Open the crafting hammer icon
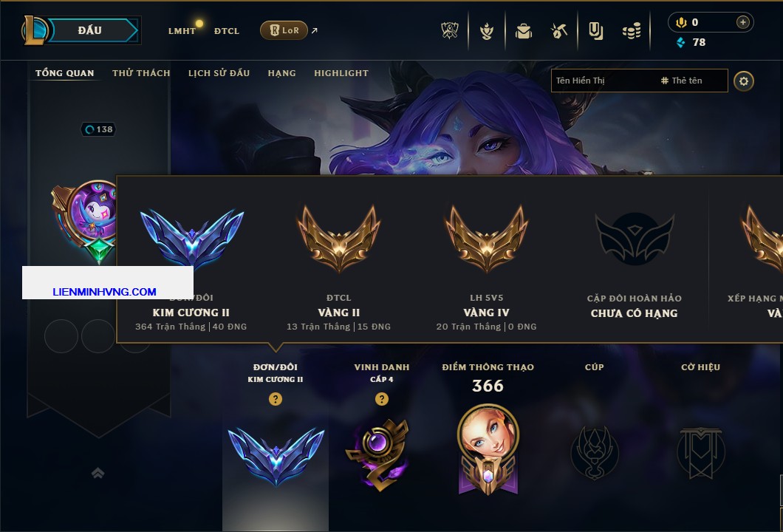This screenshot has width=783, height=532. pos(559,32)
